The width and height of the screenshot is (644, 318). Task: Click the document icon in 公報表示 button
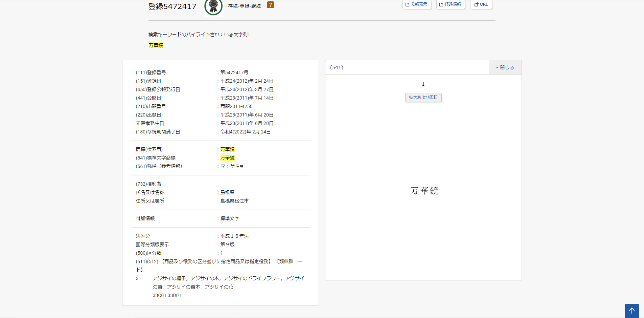[x=408, y=5]
